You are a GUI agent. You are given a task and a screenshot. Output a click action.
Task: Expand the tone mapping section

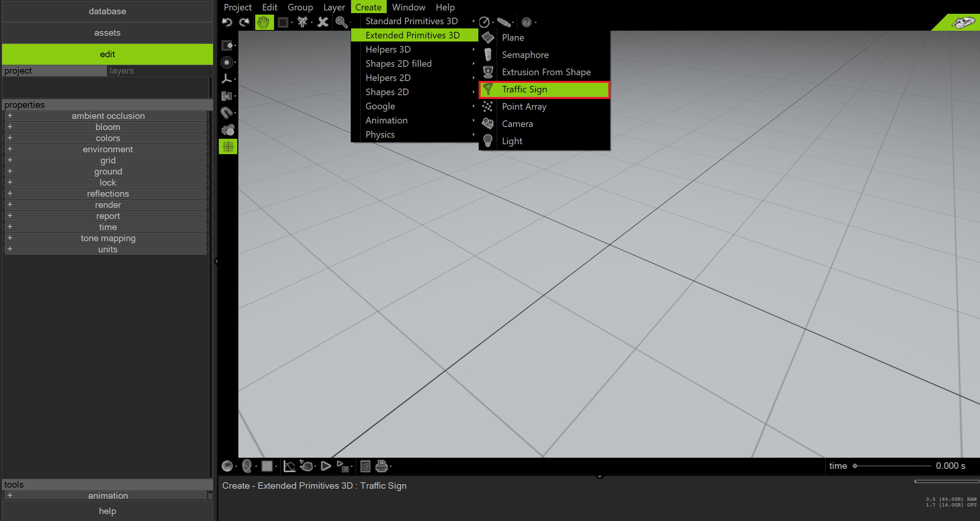[10, 238]
